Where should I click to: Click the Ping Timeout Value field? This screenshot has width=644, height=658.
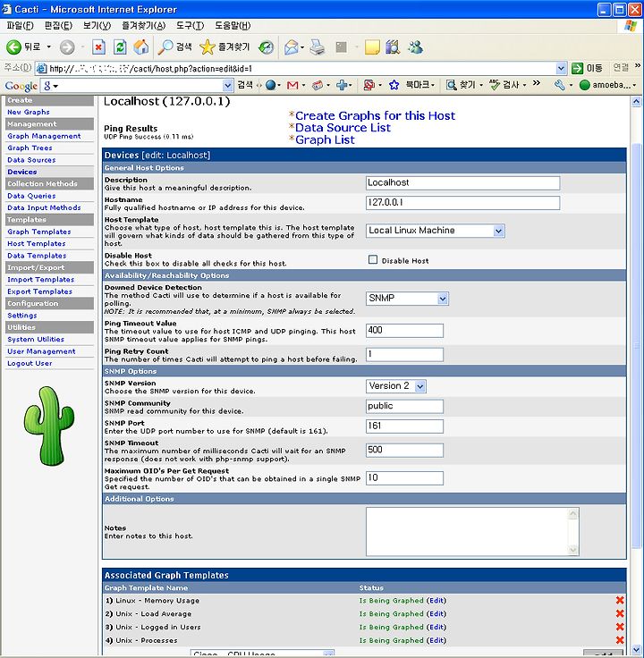point(404,331)
